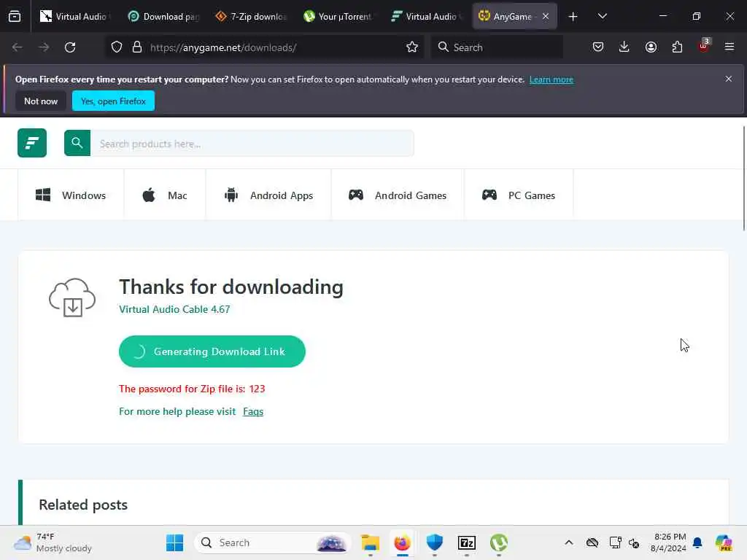Open File Explorer from the taskbar

coord(370,542)
